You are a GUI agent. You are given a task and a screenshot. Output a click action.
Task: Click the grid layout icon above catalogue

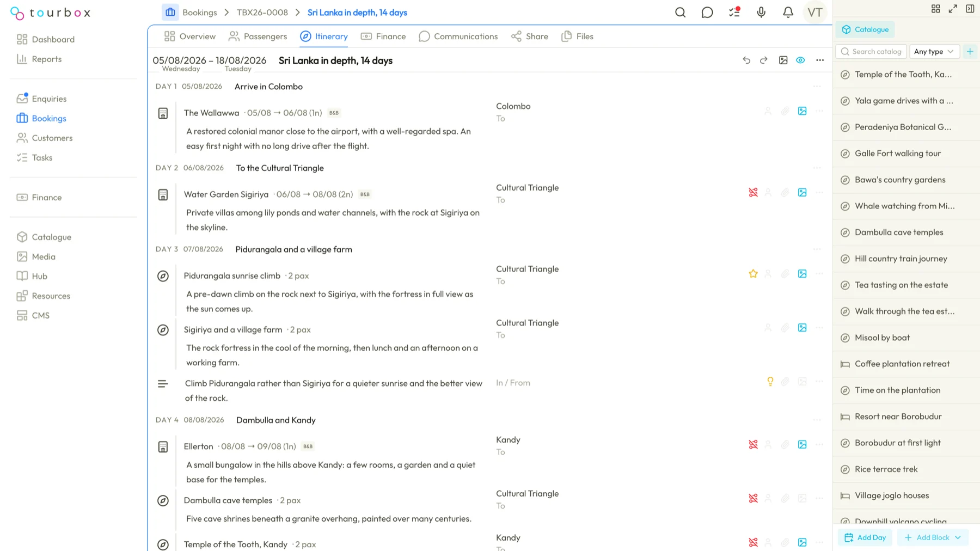935,9
